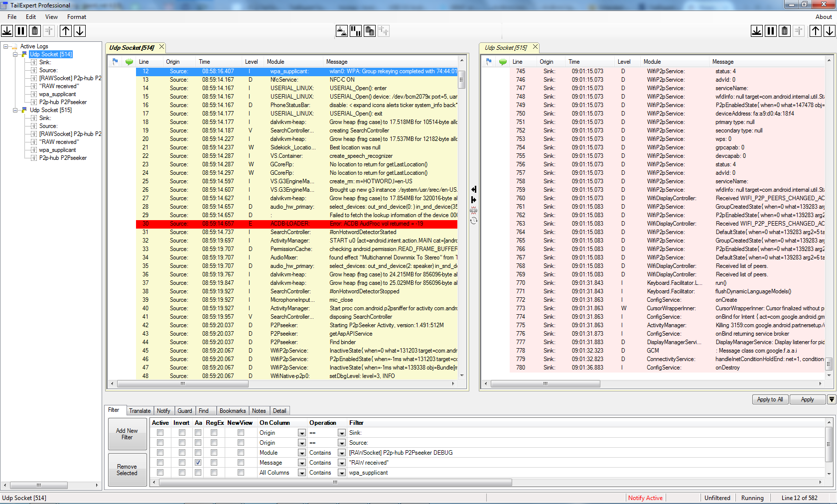Click the horizontal scrollbar under Udp Socket 514 log

[x=182, y=384]
